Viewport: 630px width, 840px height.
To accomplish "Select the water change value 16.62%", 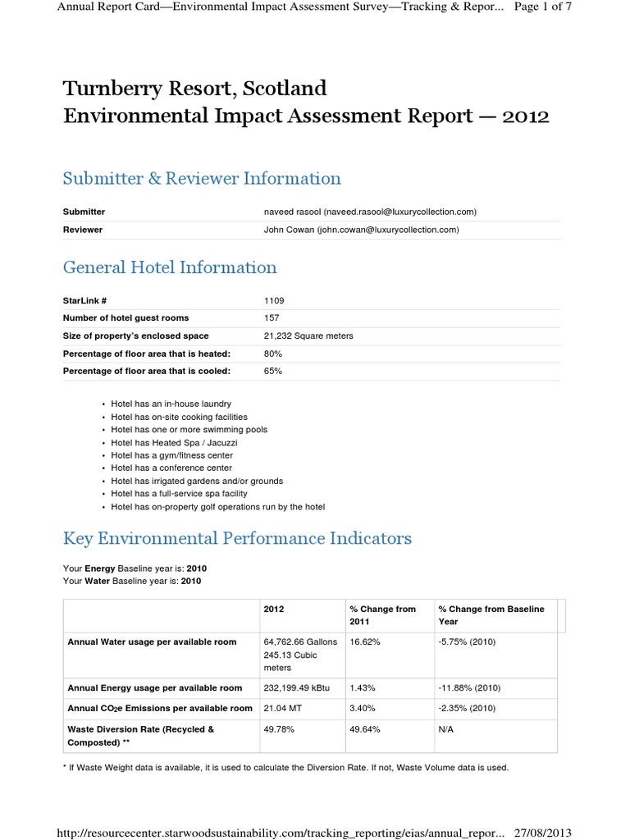I will coord(365,641).
